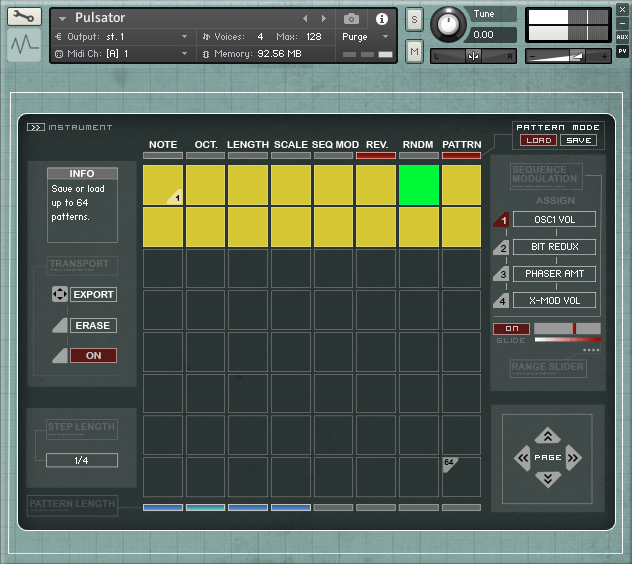This screenshot has width=632, height=564.
Task: Click the wrench edit icon
Action: pyautogui.click(x=24, y=17)
